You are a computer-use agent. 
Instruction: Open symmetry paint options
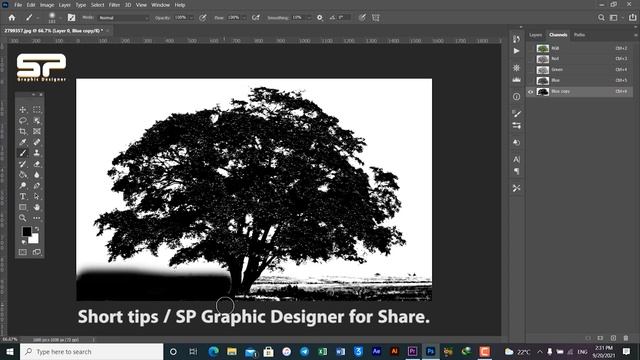pyautogui.click(x=376, y=18)
